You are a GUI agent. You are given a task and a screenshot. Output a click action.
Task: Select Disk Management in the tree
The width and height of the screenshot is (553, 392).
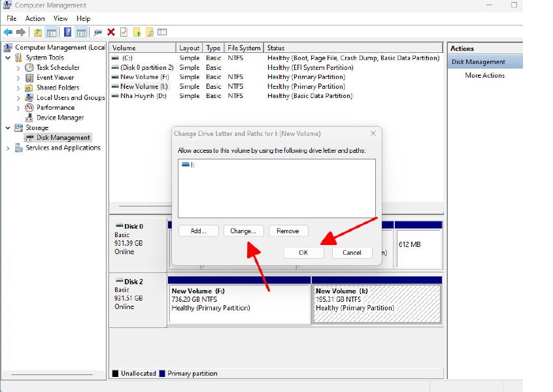(x=63, y=137)
